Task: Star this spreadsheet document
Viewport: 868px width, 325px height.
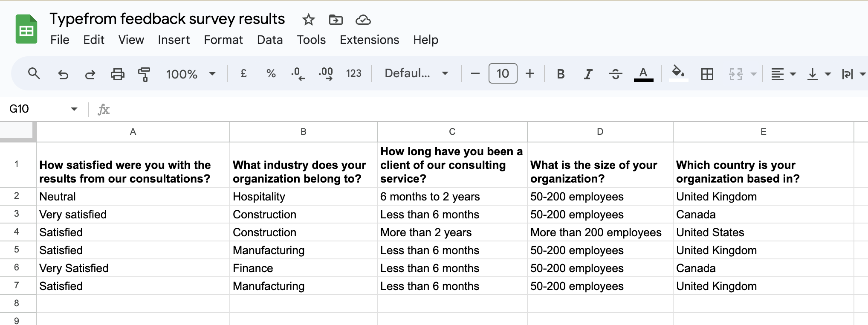Action: click(308, 20)
